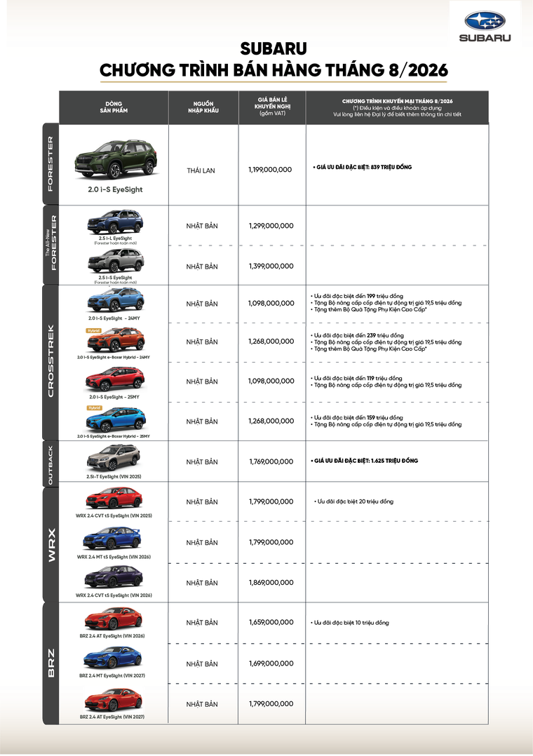Click the price '1,769,000,000'

(271, 462)
